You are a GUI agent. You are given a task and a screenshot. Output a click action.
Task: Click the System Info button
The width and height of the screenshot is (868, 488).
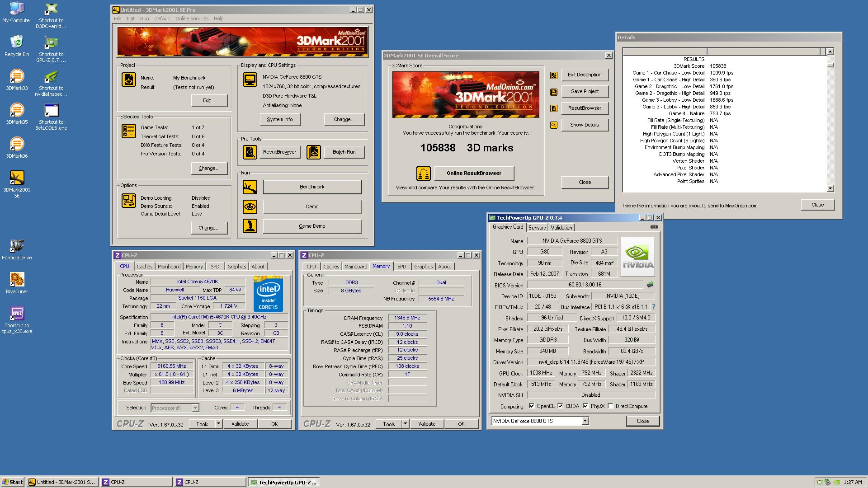click(280, 120)
